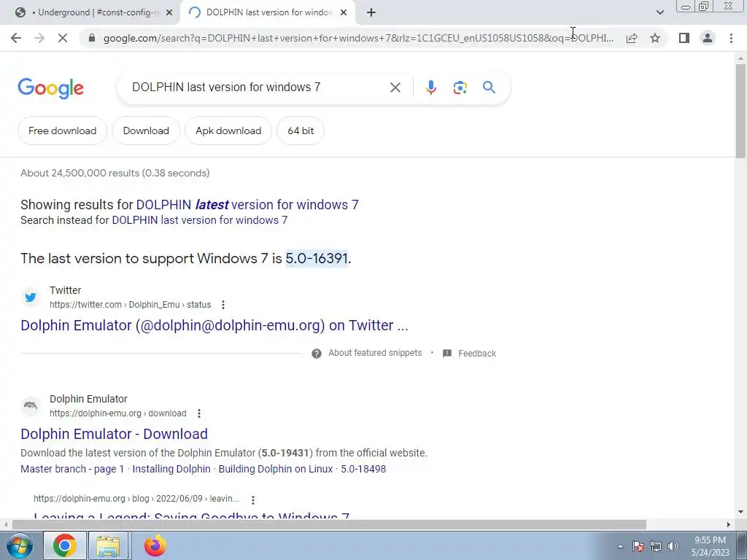
Task: Open Installing Dolphin sitelink
Action: (171, 469)
